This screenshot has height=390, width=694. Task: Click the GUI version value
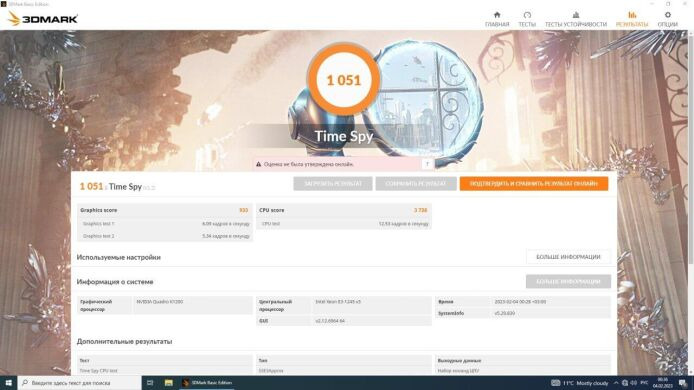(330, 321)
